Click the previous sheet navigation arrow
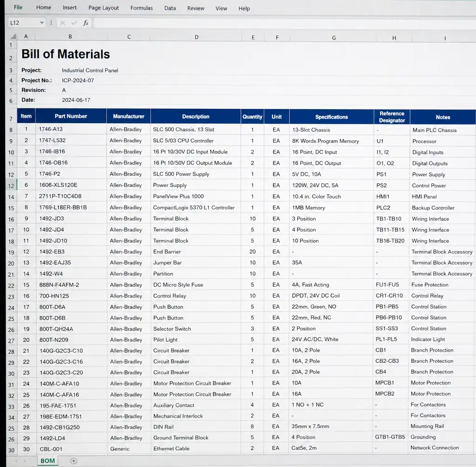 click(x=16, y=461)
